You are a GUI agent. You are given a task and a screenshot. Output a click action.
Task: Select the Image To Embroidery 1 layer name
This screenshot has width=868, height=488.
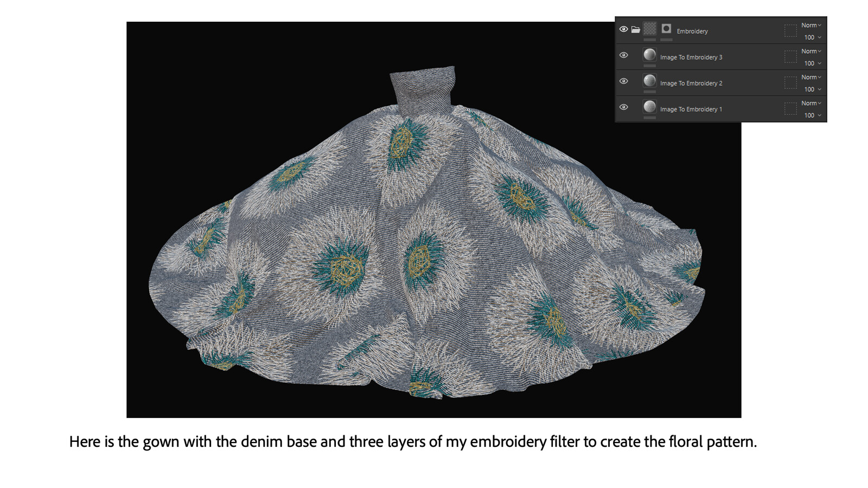pyautogui.click(x=691, y=110)
